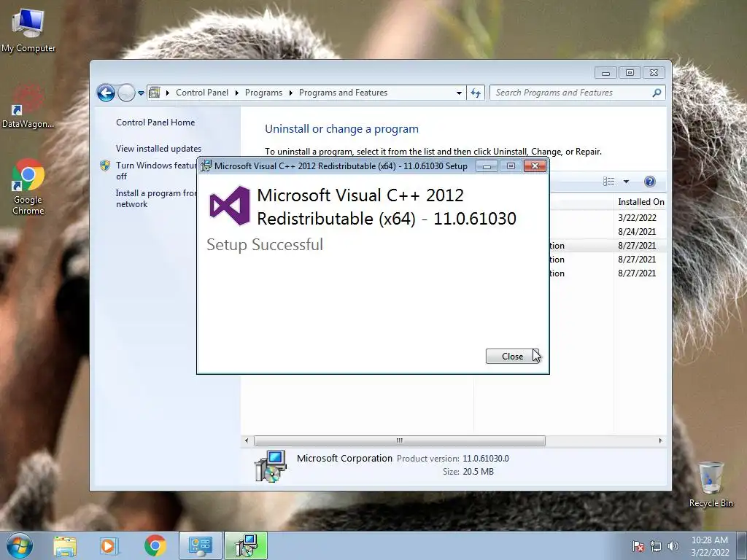Change the list view icon
Image resolution: width=747 pixels, height=560 pixels.
pyautogui.click(x=609, y=182)
